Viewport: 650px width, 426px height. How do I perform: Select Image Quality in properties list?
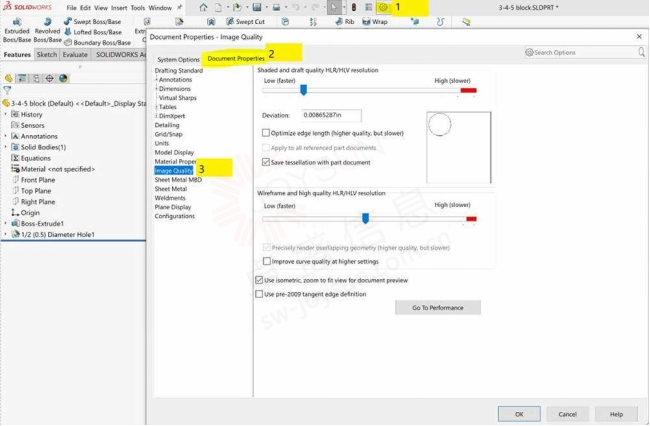(174, 170)
